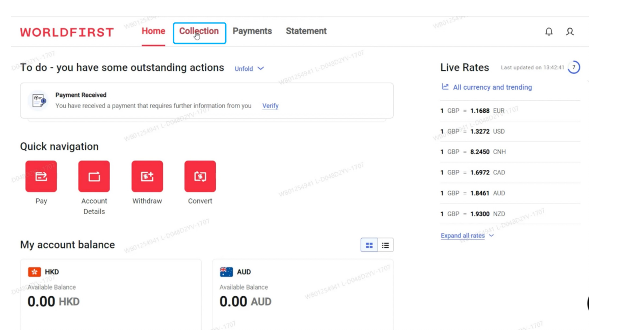Select the HKD balance card
Viewport: 644px width, 336px height.
[x=111, y=293]
